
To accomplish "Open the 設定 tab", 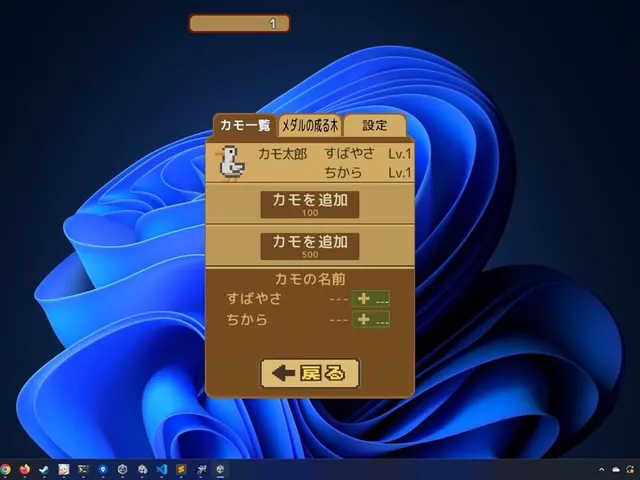I will coord(375,126).
